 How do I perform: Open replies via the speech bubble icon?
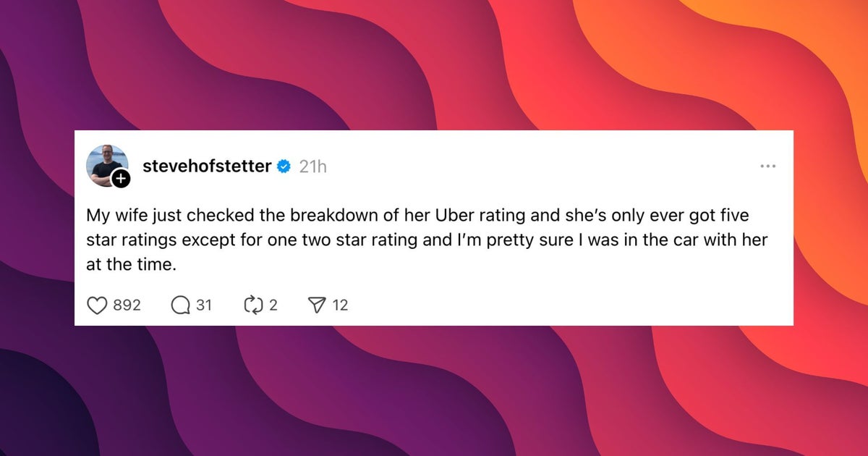(x=180, y=305)
